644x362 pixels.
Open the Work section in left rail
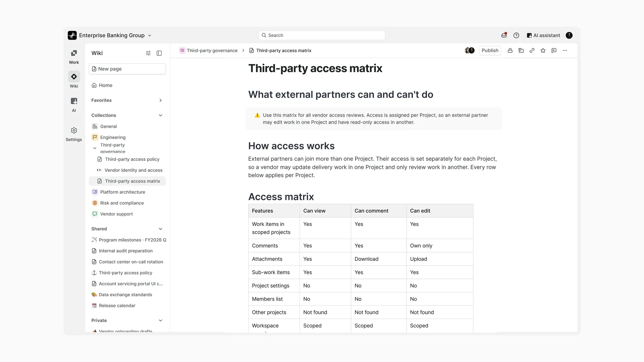click(x=74, y=57)
